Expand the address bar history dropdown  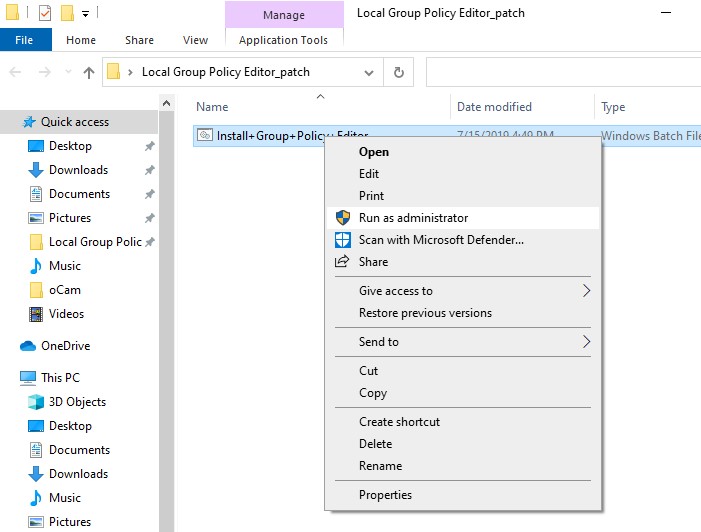coord(369,72)
